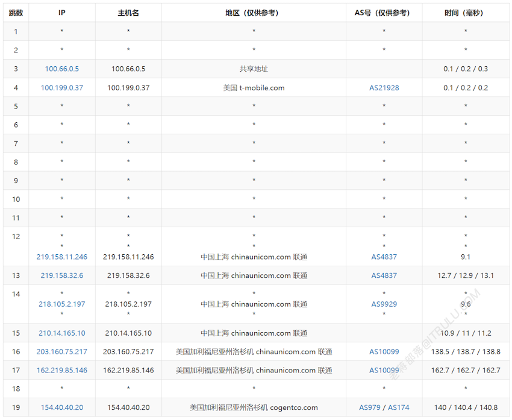Open the 203.160.75.217 IP link
512x420 pixels.
click(61, 352)
